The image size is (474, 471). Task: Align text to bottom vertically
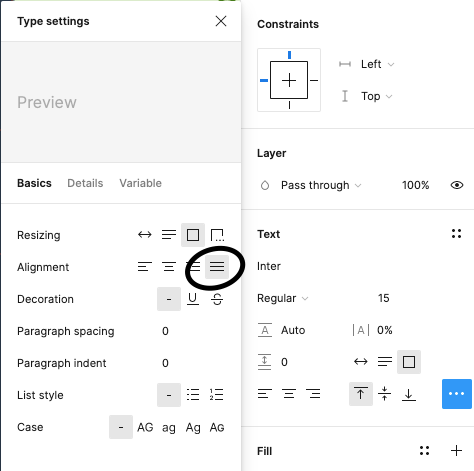[x=409, y=394]
